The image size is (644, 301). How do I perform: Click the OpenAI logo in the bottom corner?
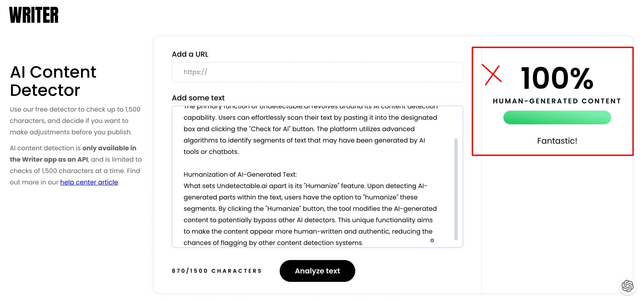point(627,286)
